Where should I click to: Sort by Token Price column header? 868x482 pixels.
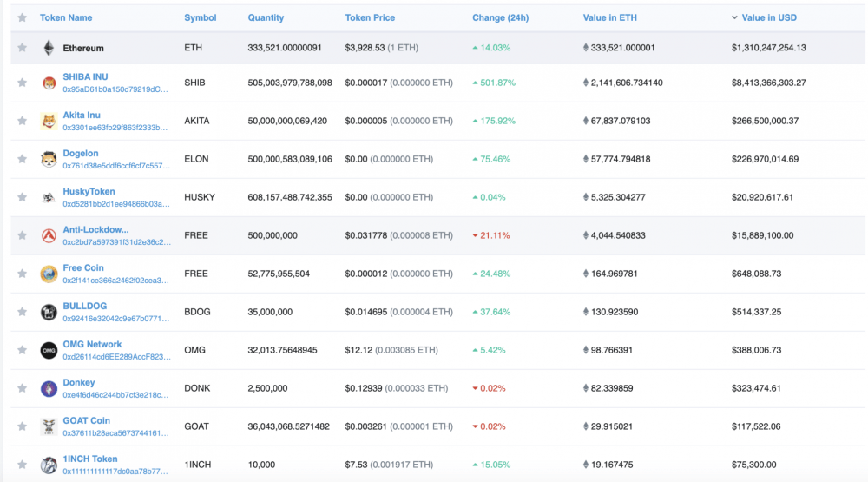(370, 17)
